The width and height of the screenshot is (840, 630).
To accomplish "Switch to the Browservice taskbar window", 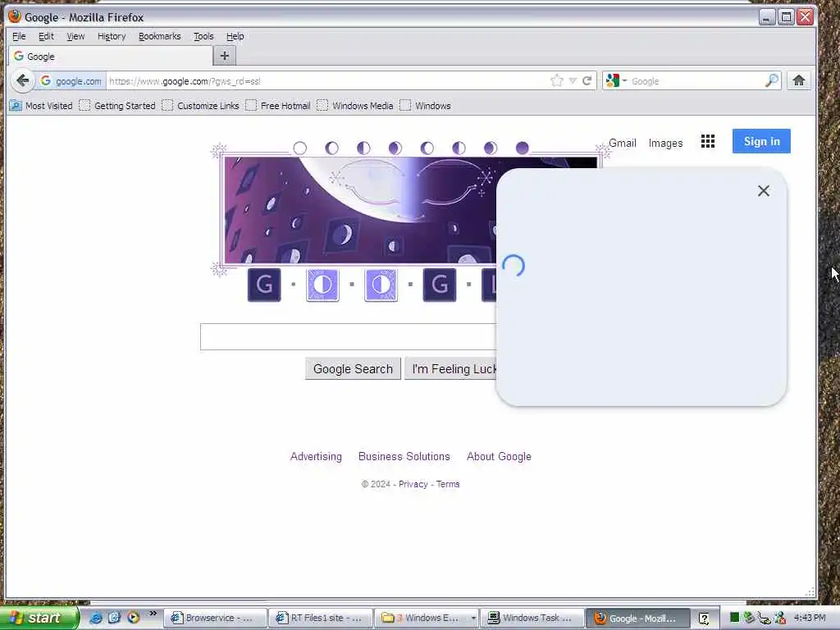I will [x=215, y=618].
